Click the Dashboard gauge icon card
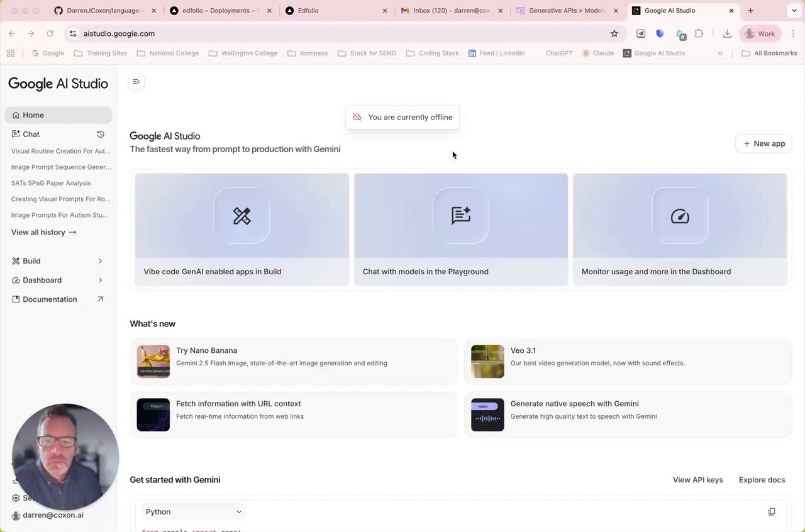805x532 pixels. click(680, 216)
